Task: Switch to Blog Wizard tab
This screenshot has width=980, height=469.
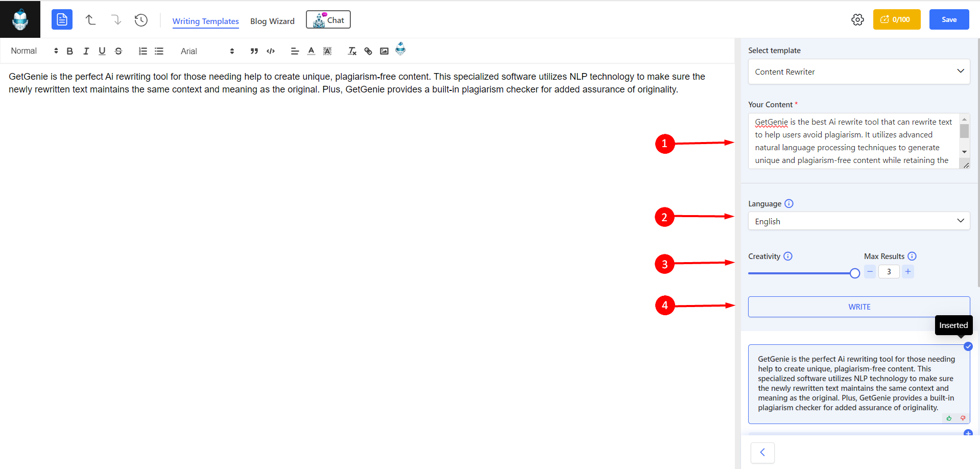Action: (272, 21)
